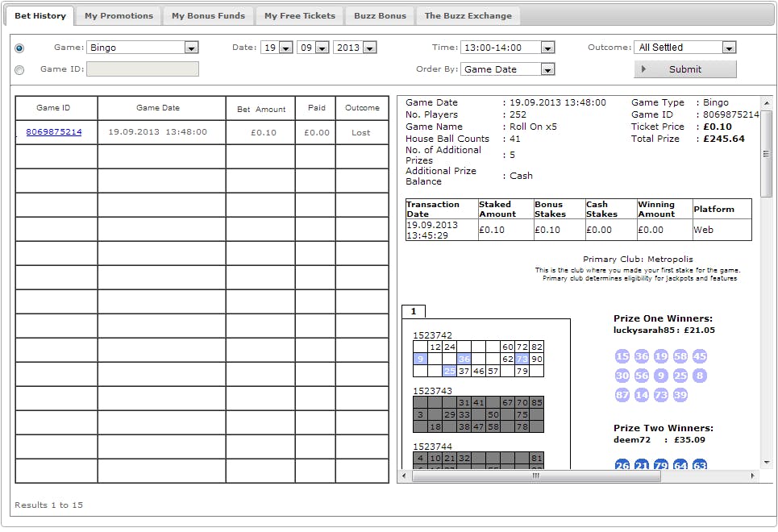Click the details scroll up arrow
Viewport: 778px width, 532px height.
(767, 102)
